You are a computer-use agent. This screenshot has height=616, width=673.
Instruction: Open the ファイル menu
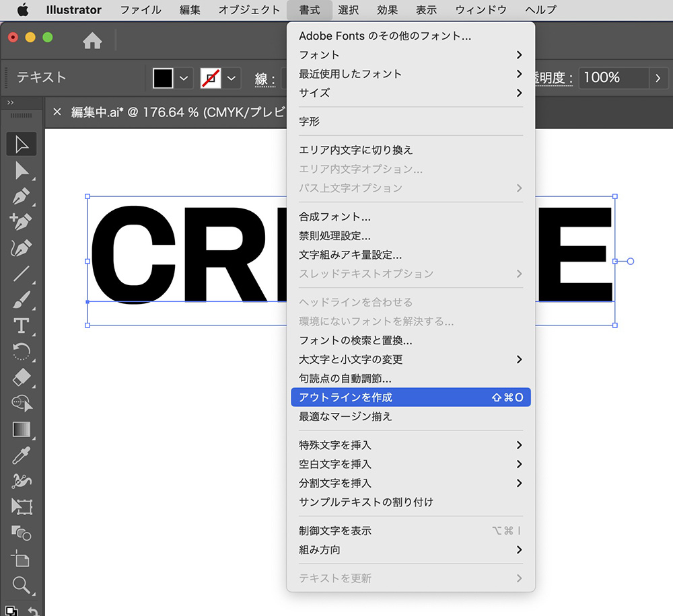point(141,10)
